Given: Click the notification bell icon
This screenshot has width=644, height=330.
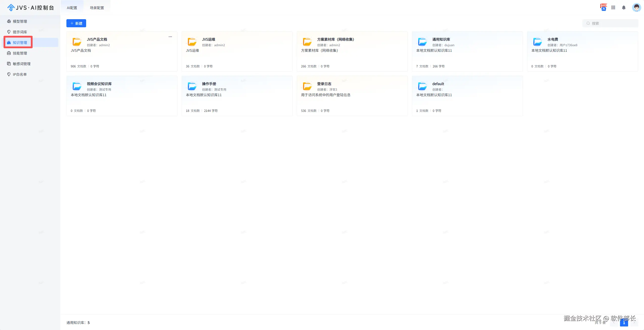Looking at the screenshot, I should point(624,8).
